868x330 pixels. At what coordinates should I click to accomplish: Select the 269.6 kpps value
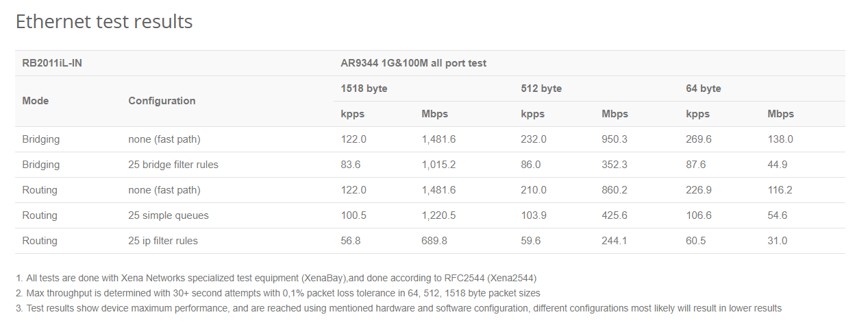[698, 139]
